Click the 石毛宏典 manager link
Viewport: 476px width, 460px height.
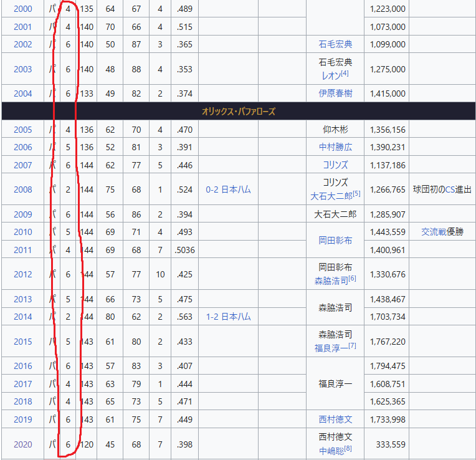pos(335,44)
